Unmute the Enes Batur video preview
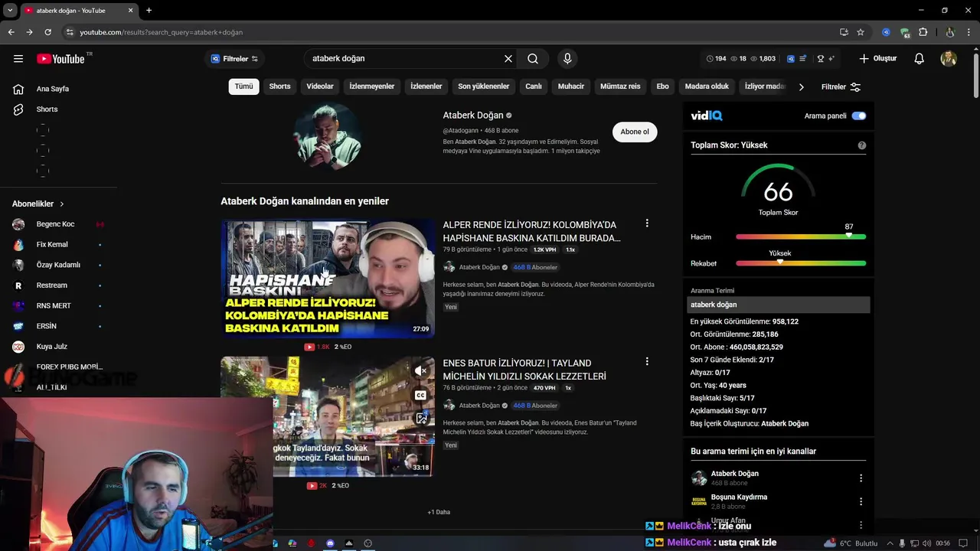The image size is (980, 551). [420, 371]
